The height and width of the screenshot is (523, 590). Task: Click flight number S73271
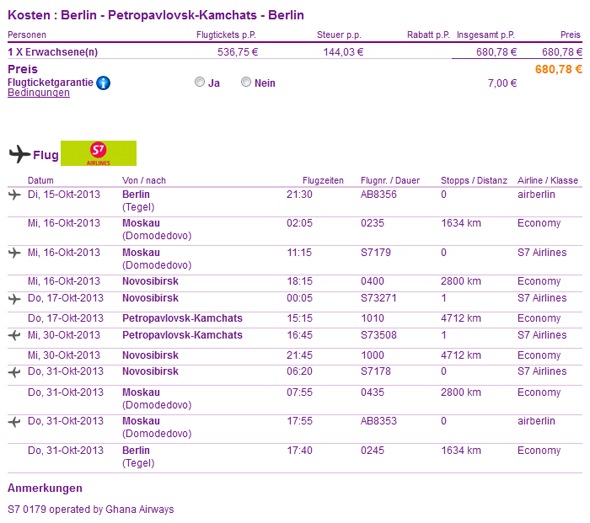coord(379,298)
